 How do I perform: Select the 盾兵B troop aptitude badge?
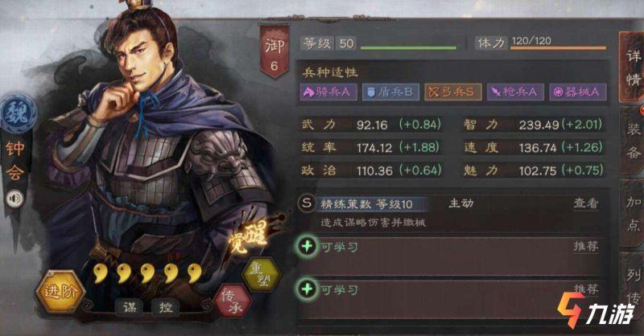point(390,92)
